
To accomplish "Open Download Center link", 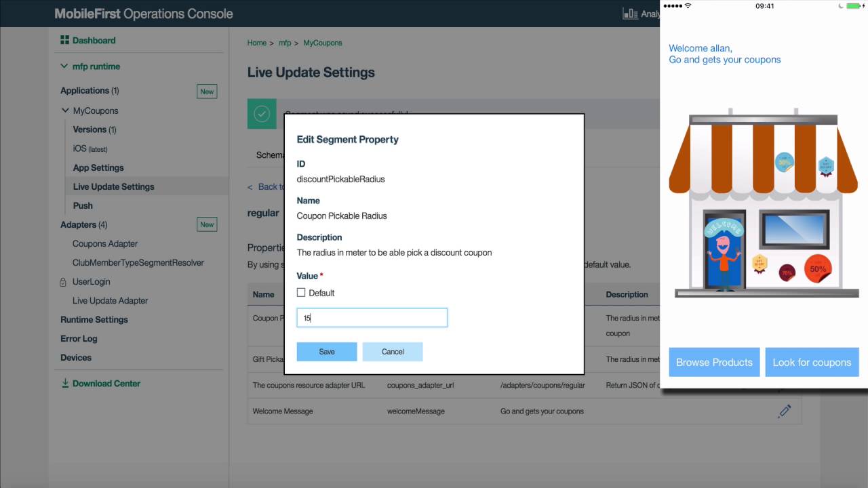I will [x=106, y=383].
